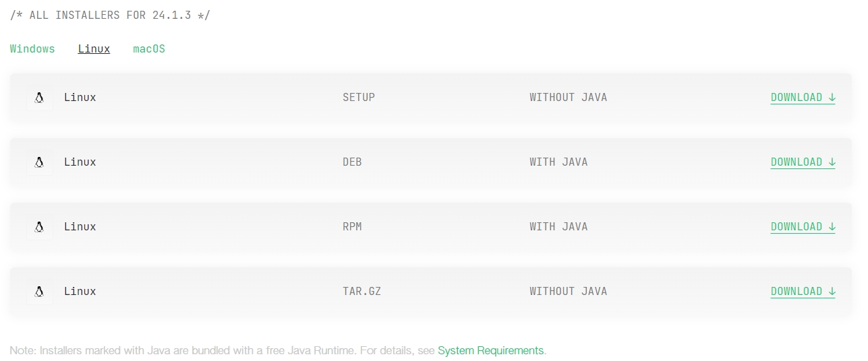This screenshot has width=868, height=361.
Task: Download the Linux RPM package
Action: pyautogui.click(x=803, y=227)
